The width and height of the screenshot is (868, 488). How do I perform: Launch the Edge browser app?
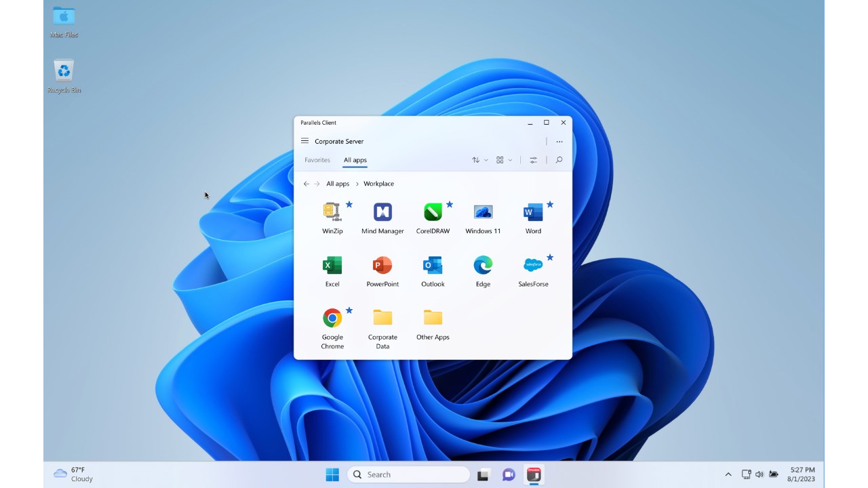(x=483, y=271)
